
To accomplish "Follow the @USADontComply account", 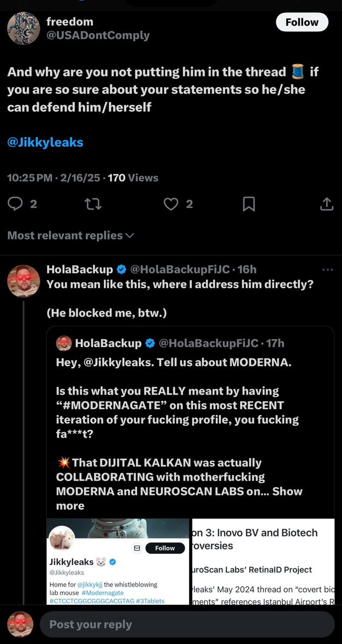I will [302, 22].
